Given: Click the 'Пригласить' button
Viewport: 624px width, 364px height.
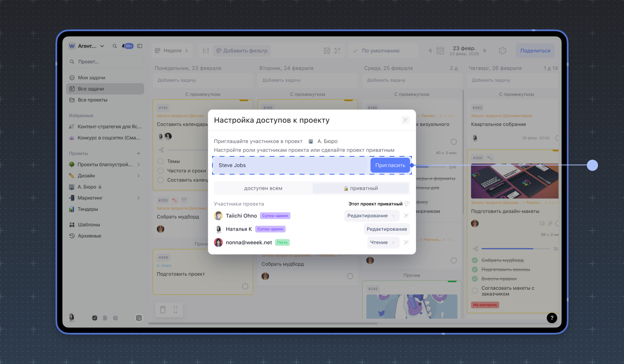Looking at the screenshot, I should [x=390, y=165].
